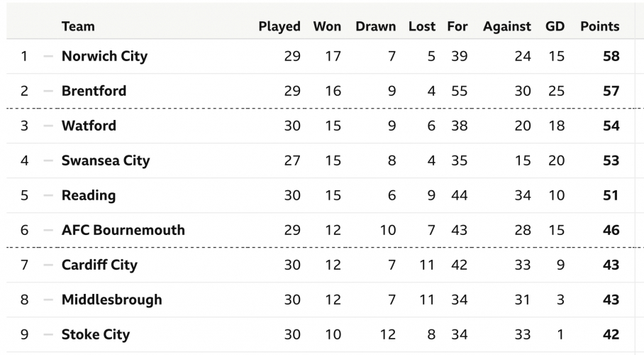
Task: Open the Norwich City team link
Action: pos(104,56)
